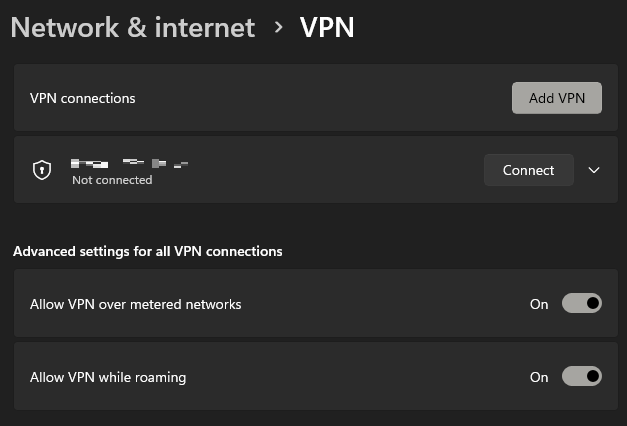
Task: Click the breadcrumb arrow separator before VPN
Action: click(278, 27)
